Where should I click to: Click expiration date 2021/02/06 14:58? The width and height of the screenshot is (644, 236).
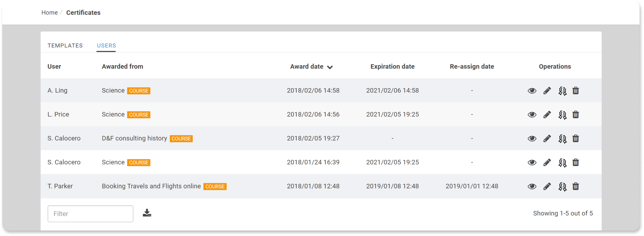point(392,91)
